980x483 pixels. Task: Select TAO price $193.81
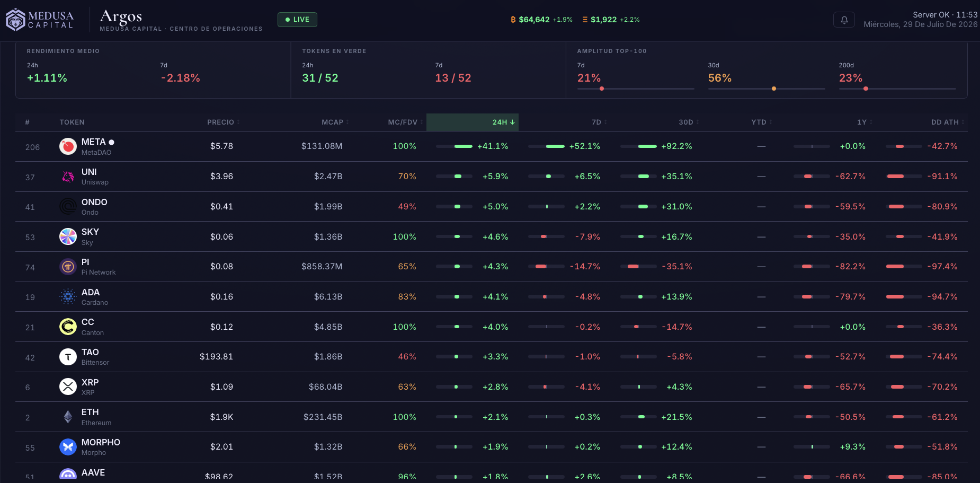pos(216,357)
